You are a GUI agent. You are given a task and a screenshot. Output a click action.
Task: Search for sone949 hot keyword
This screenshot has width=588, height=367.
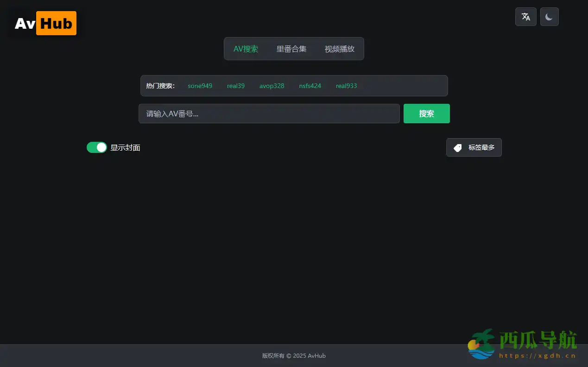(x=200, y=86)
